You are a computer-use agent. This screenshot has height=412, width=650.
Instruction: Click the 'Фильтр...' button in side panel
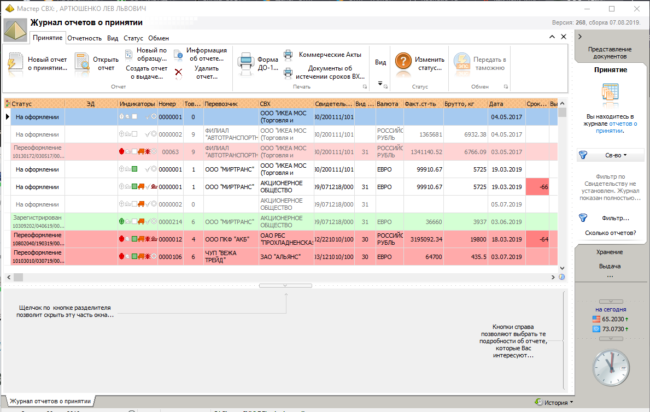click(609, 217)
